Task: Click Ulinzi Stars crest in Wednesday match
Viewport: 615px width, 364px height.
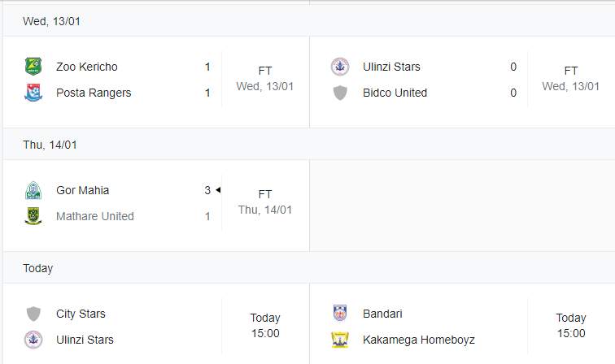Action: coord(340,67)
